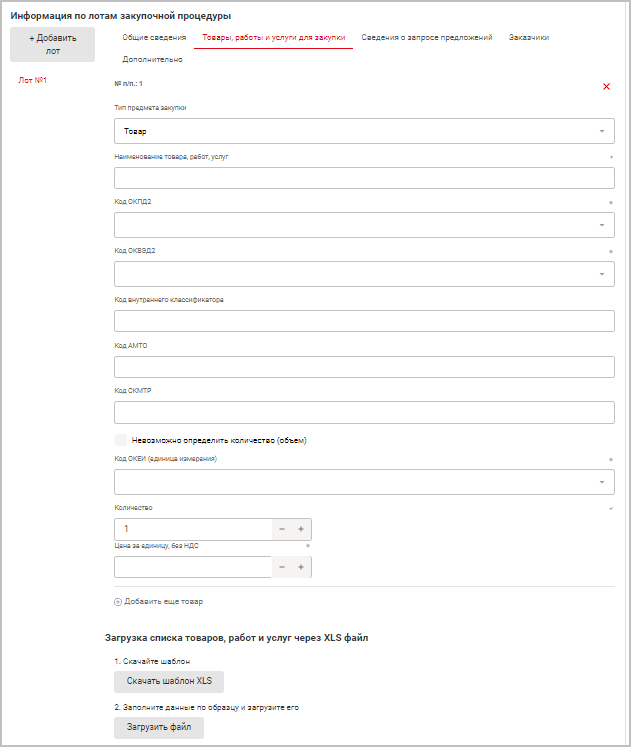Select Лот №1 in the left list
Viewport: 631px width, 747px height.
point(34,80)
